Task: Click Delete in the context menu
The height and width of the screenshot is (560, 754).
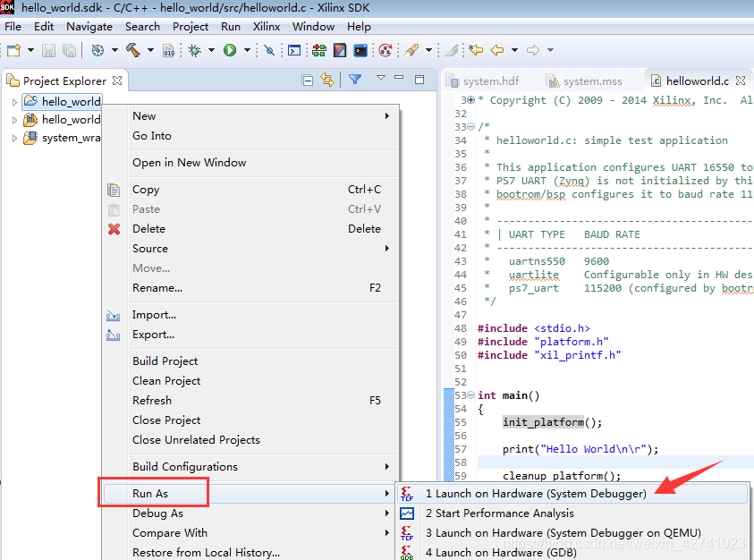Action: pyautogui.click(x=249, y=229)
